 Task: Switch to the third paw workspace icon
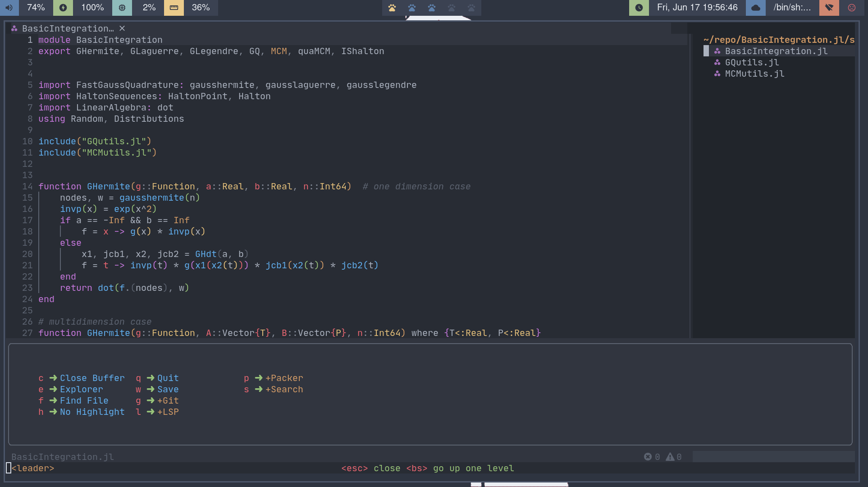click(x=432, y=8)
